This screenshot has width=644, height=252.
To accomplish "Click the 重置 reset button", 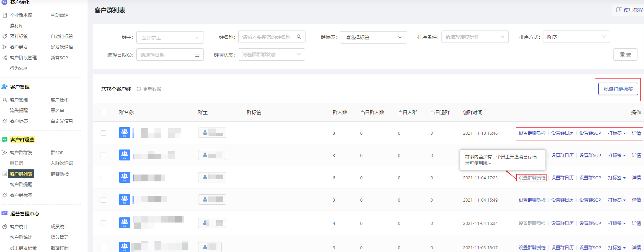I will click(x=625, y=55).
